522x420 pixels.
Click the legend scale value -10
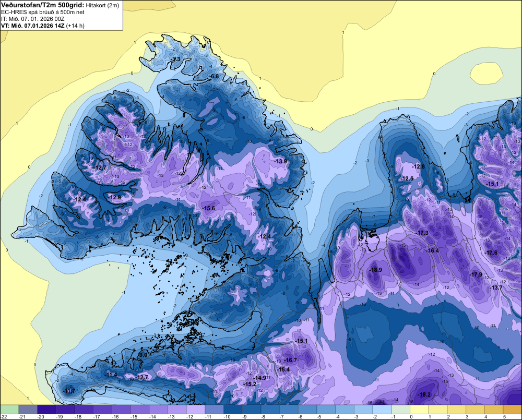pos(228,417)
